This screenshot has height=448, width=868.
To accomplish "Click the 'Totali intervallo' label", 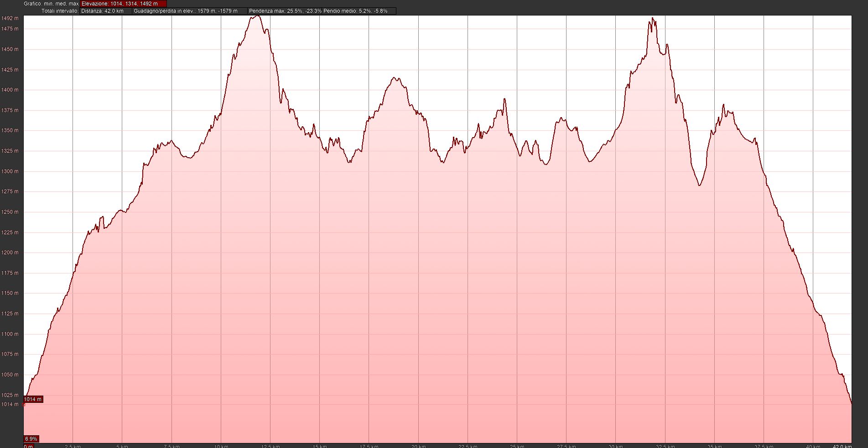I will [60, 11].
